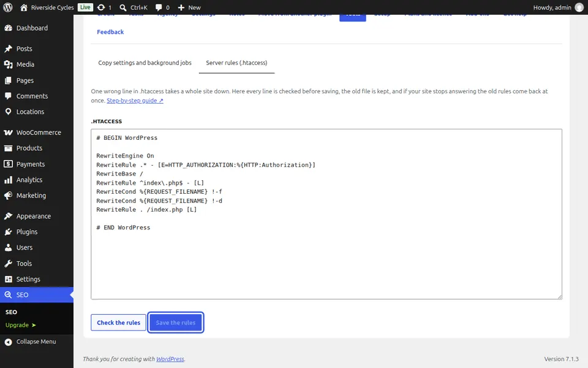
Task: Open the New content menu
Action: click(x=189, y=7)
